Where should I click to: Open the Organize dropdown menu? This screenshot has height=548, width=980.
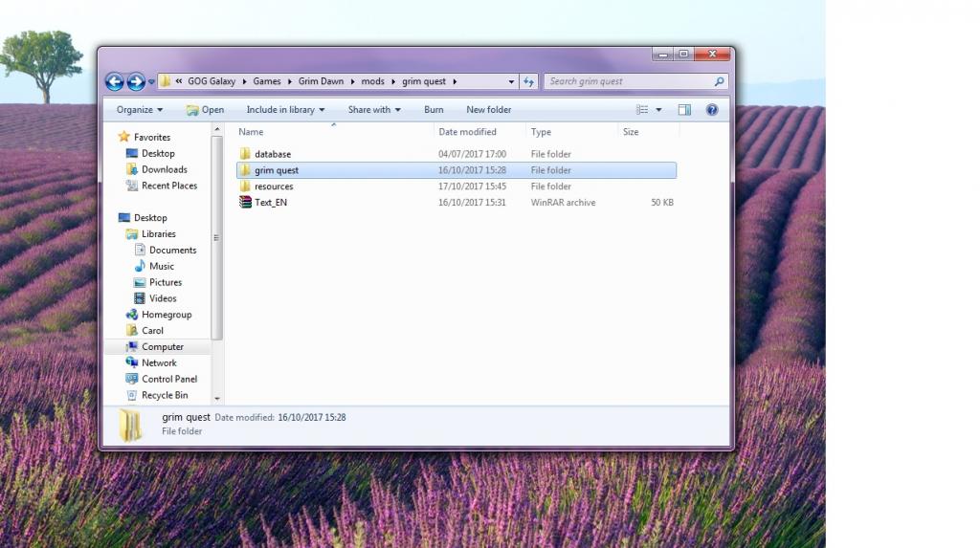(x=140, y=110)
